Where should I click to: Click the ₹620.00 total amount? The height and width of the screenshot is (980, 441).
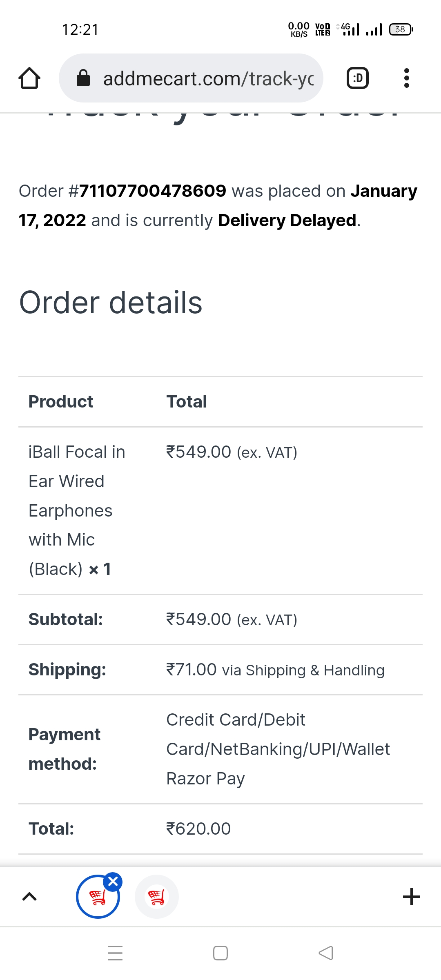[x=198, y=829]
